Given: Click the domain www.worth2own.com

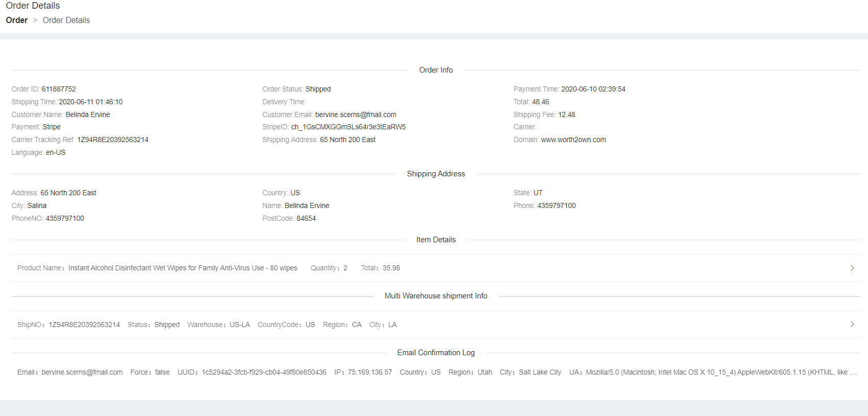Looking at the screenshot, I should [573, 140].
